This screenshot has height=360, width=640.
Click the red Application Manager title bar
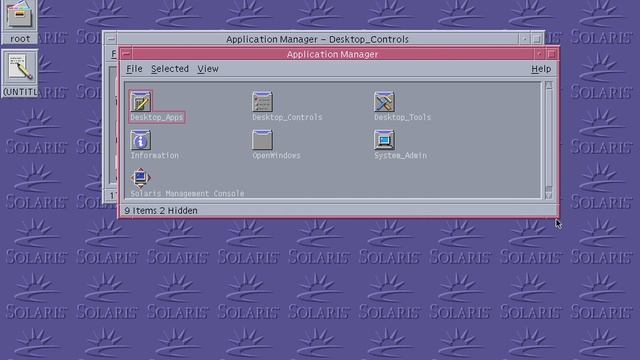[x=332, y=54]
